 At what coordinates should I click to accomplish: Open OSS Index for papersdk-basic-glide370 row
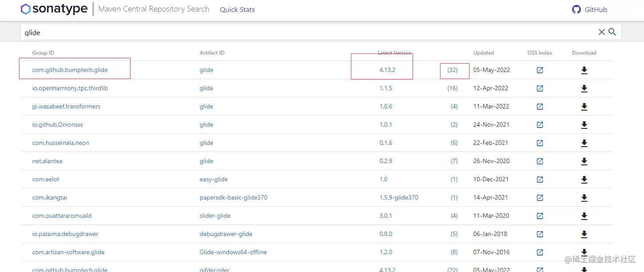coord(540,198)
